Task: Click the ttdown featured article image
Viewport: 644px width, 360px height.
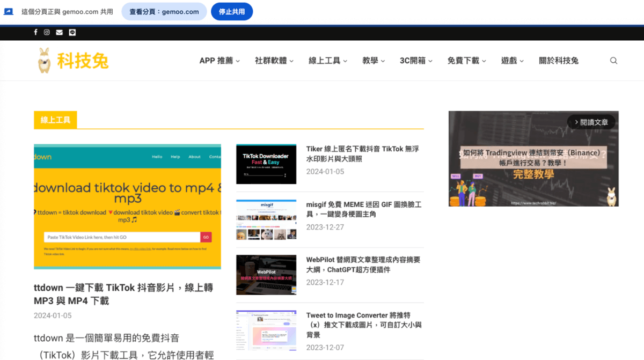Action: pyautogui.click(x=127, y=207)
